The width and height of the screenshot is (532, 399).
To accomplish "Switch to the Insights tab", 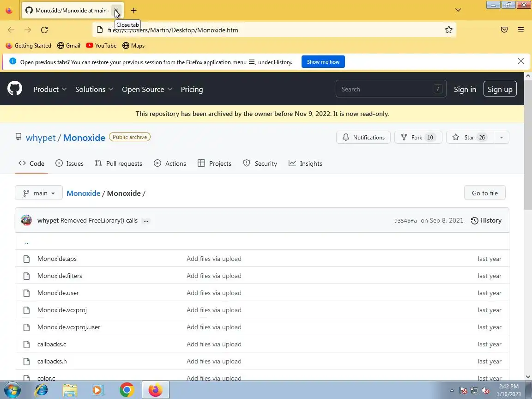I will (x=305, y=163).
